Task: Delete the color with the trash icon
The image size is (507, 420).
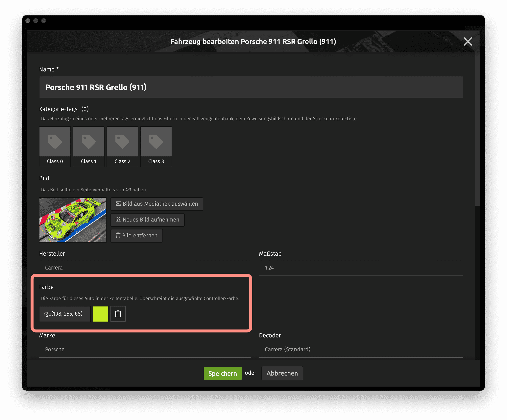Action: click(118, 314)
